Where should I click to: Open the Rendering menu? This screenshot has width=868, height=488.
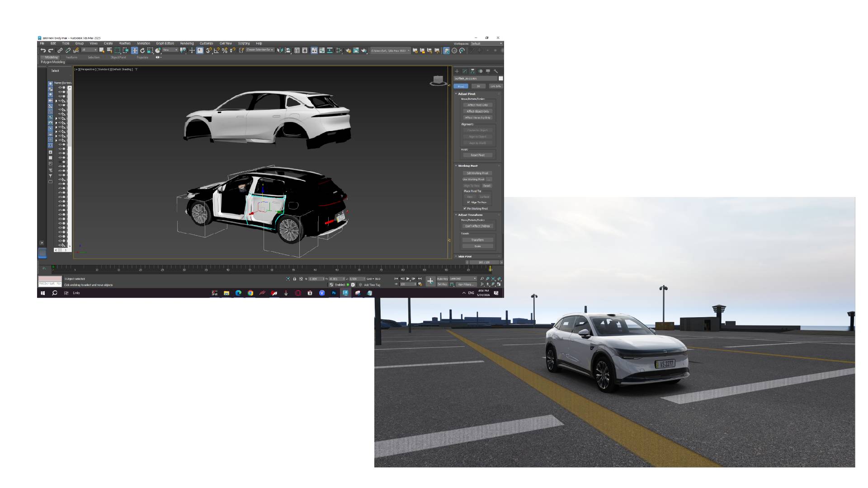click(187, 43)
